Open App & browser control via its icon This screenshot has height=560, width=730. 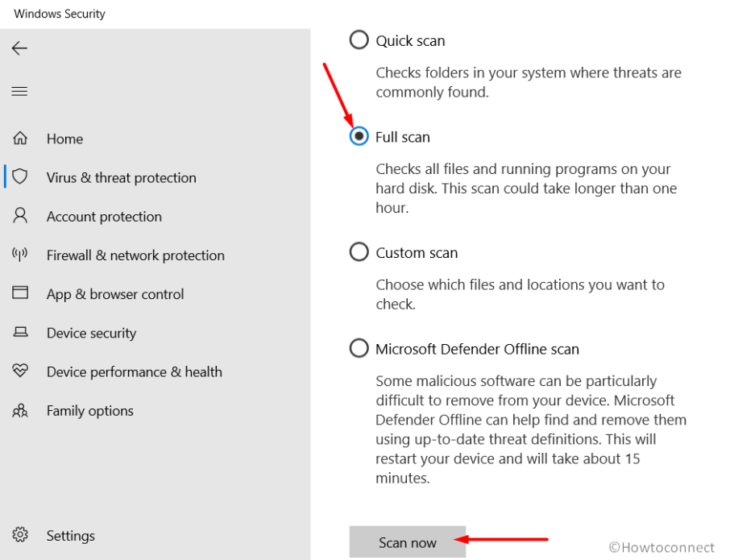coord(19,293)
